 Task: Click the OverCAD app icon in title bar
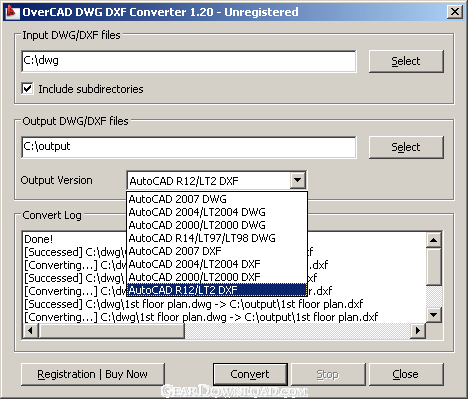coord(12,12)
